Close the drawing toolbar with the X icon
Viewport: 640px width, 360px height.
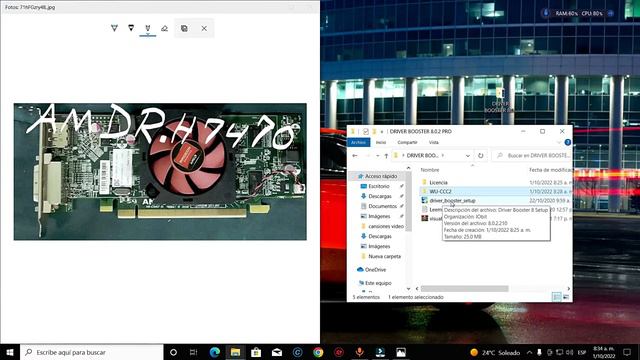(204, 28)
